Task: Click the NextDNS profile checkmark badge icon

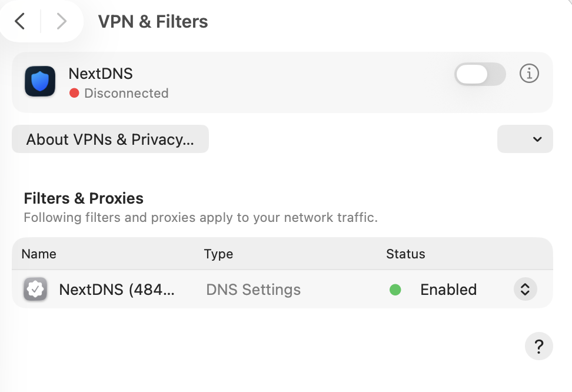Action: (35, 290)
